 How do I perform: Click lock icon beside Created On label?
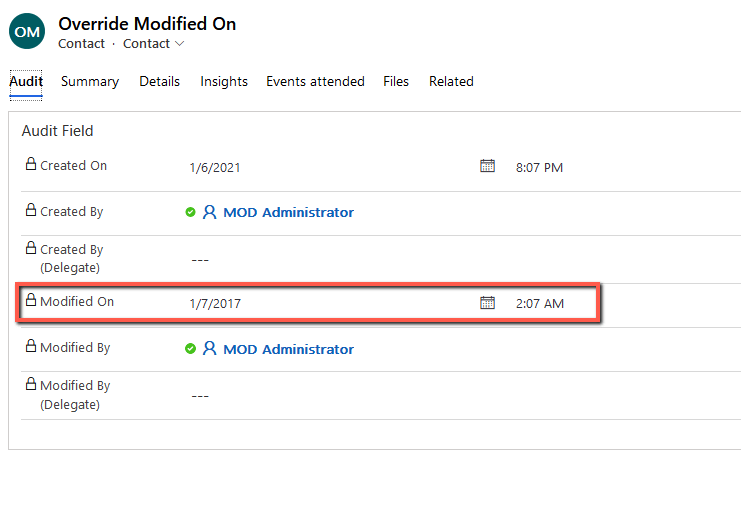31,165
